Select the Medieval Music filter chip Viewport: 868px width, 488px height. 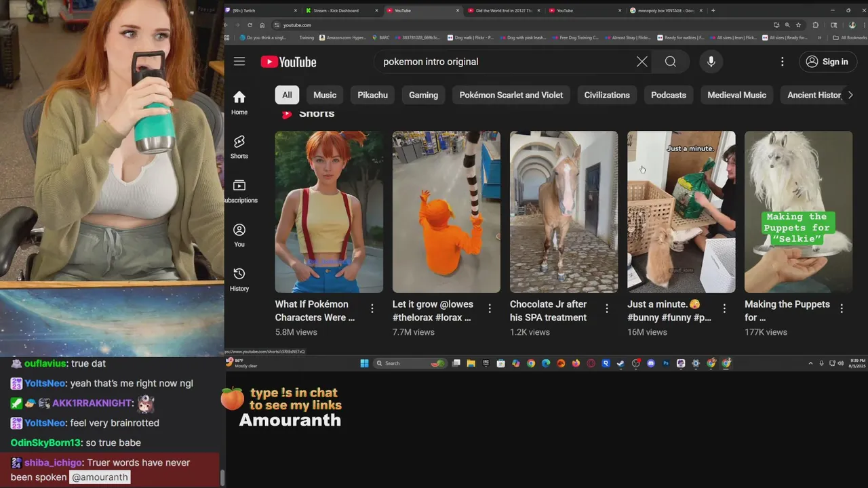click(x=737, y=95)
